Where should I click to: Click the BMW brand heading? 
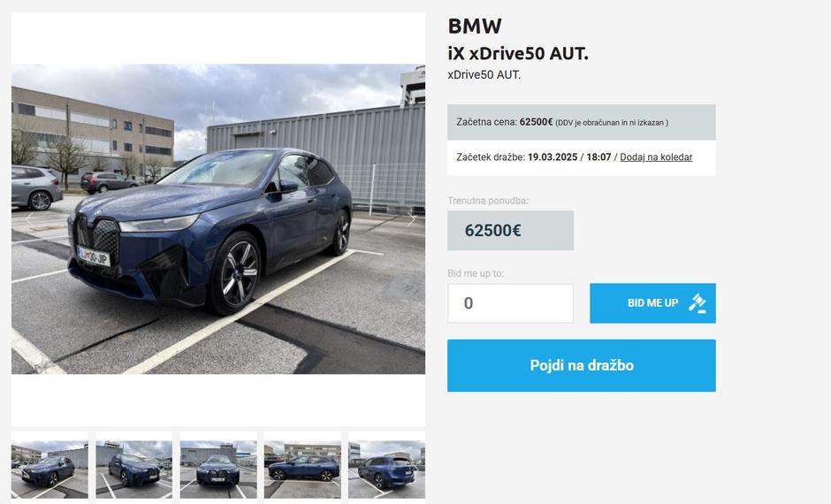475,26
